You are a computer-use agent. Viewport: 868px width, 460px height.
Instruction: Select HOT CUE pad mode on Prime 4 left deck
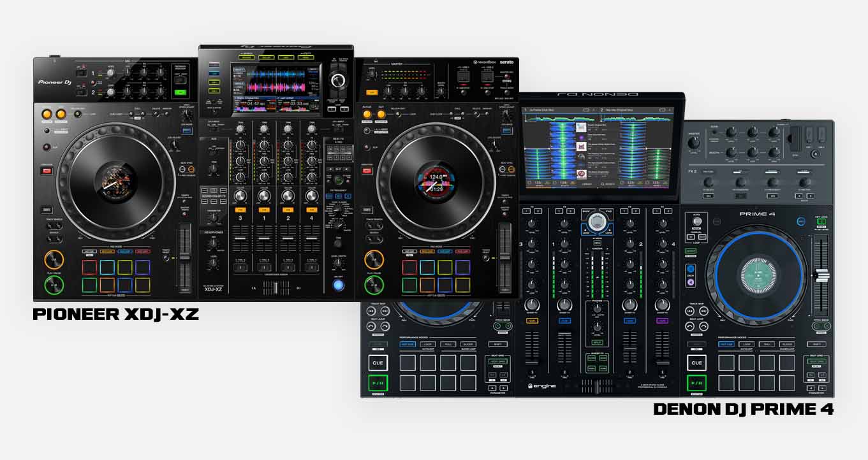point(407,344)
